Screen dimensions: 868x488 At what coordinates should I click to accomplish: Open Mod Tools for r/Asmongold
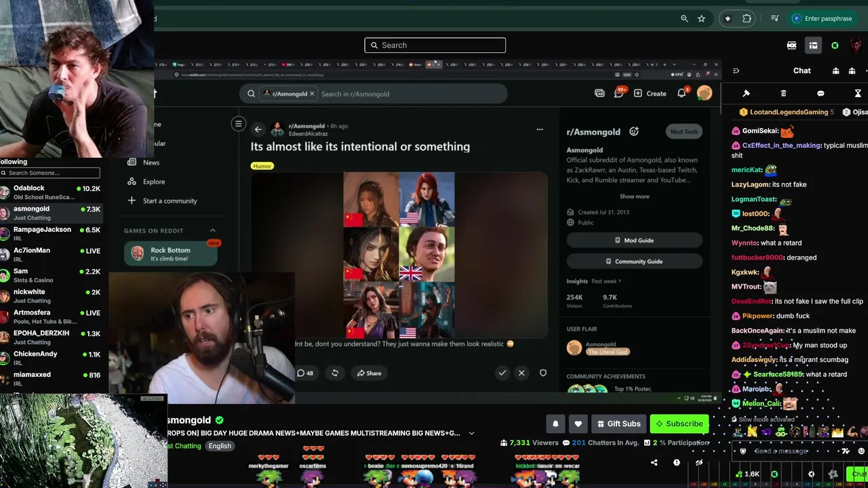(x=684, y=131)
